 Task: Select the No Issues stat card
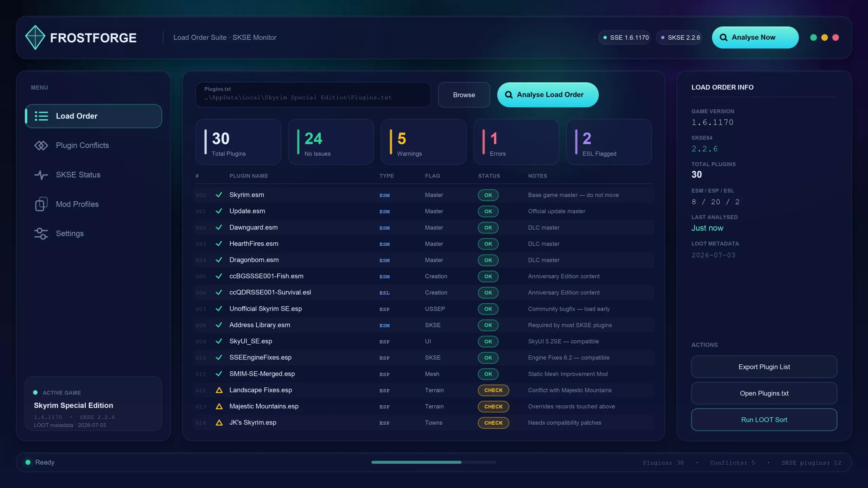tap(331, 142)
